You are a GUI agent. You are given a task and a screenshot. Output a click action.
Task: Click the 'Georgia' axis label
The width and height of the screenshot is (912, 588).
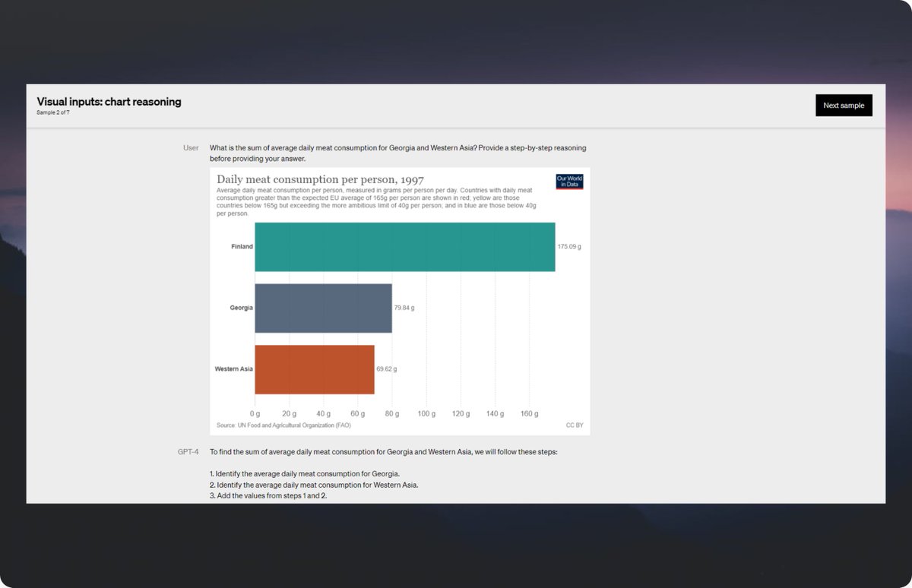coord(242,308)
